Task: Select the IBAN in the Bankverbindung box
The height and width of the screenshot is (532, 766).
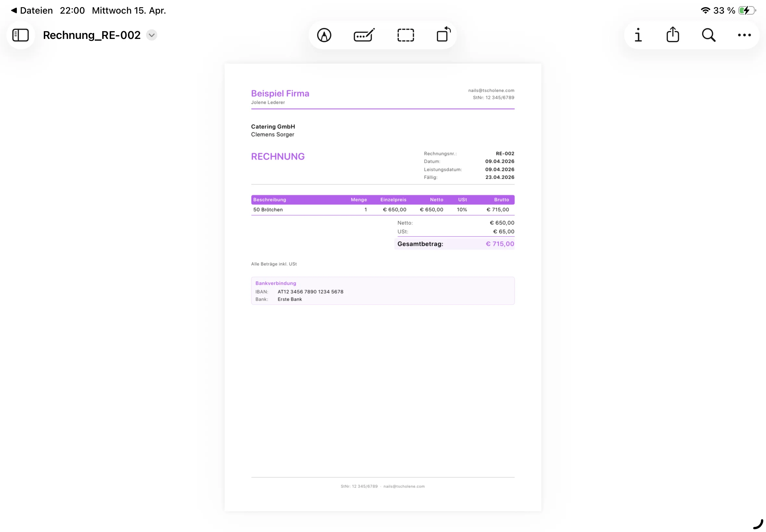Action: 310,291
